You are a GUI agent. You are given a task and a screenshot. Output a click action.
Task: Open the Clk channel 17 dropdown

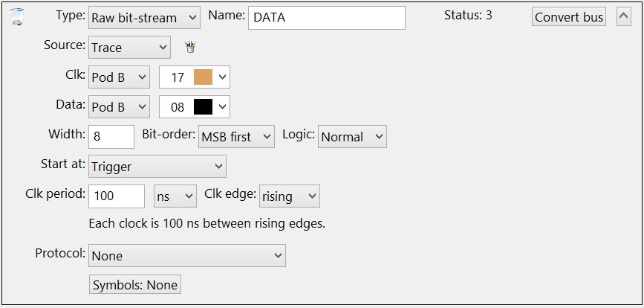point(195,77)
